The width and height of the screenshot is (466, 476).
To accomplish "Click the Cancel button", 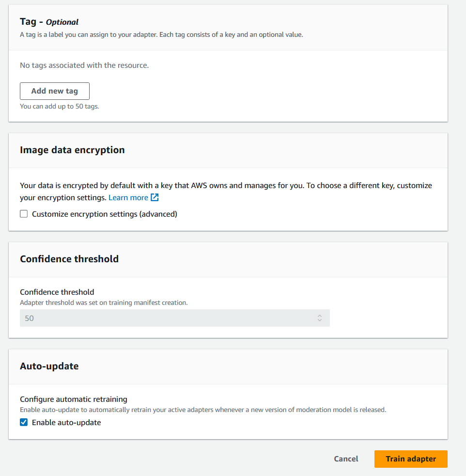I will coord(345,459).
